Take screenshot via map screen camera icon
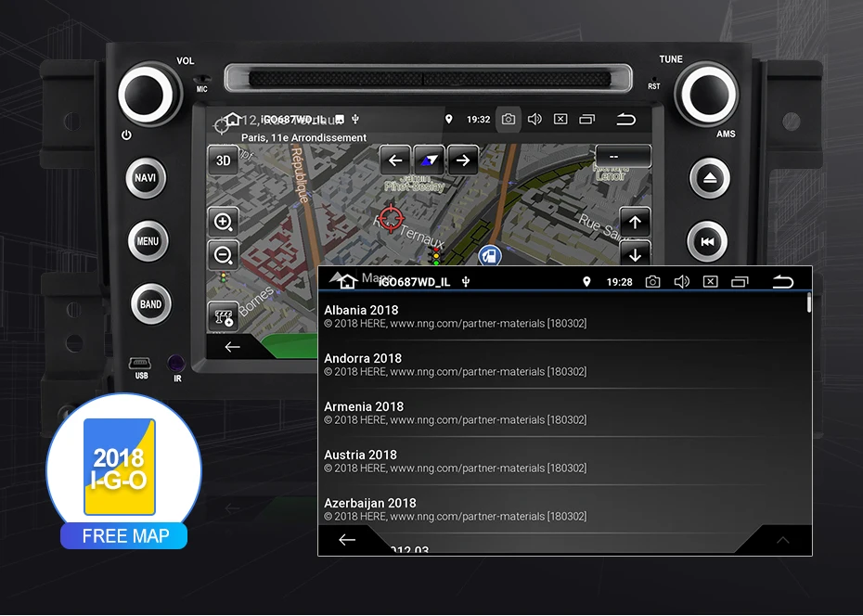The image size is (863, 616). [509, 120]
